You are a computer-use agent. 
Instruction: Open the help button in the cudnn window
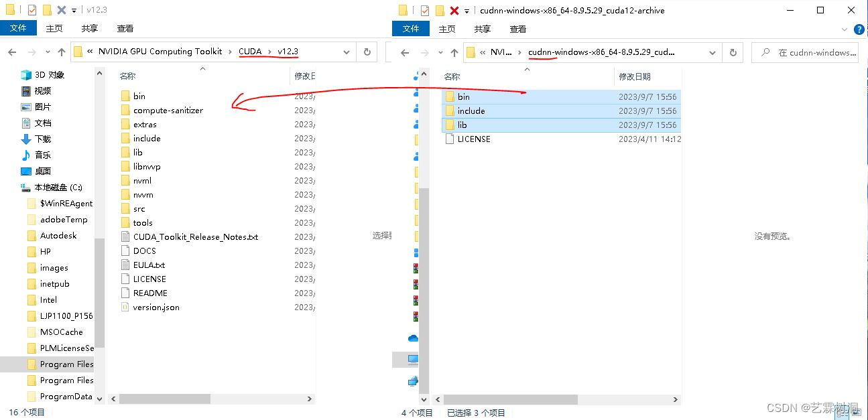pos(859,29)
